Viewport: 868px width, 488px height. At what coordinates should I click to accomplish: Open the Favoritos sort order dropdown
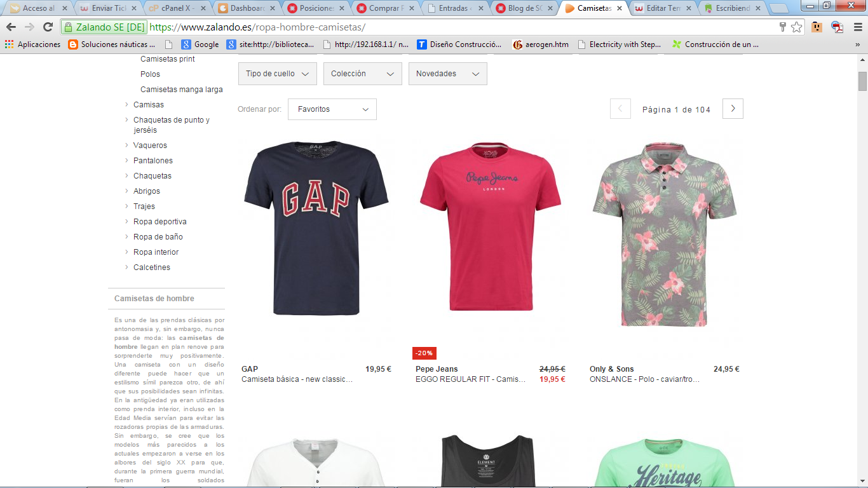[x=332, y=109]
